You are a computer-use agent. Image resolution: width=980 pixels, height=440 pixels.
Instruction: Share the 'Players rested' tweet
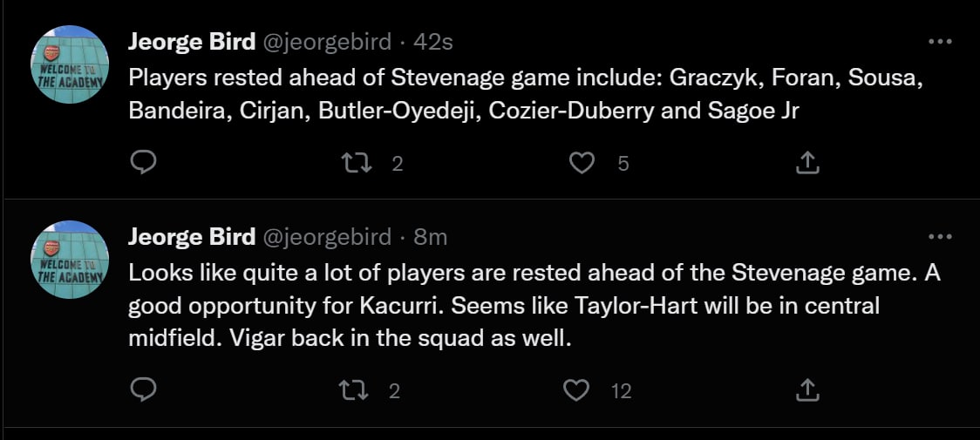click(807, 163)
